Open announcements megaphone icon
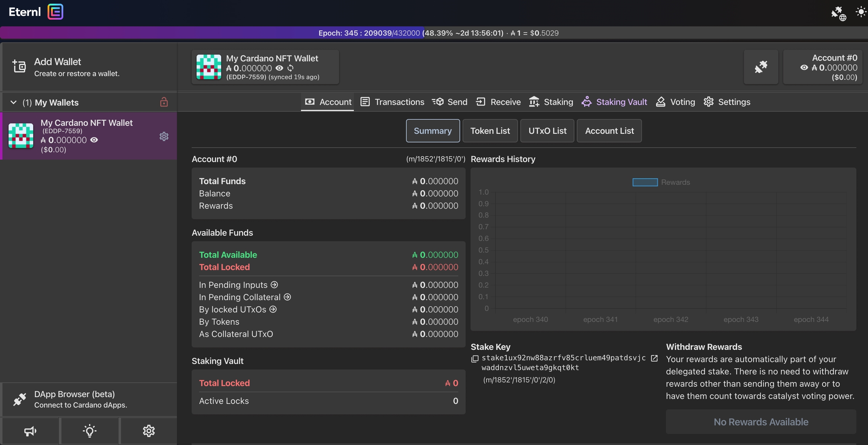 (30, 431)
